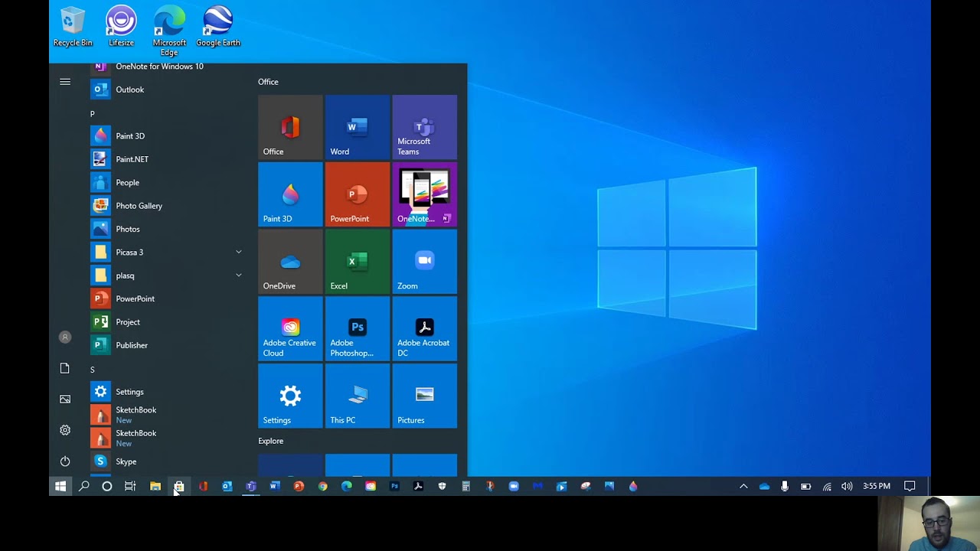980x551 pixels.
Task: Open the volume speaker control
Action: click(847, 486)
